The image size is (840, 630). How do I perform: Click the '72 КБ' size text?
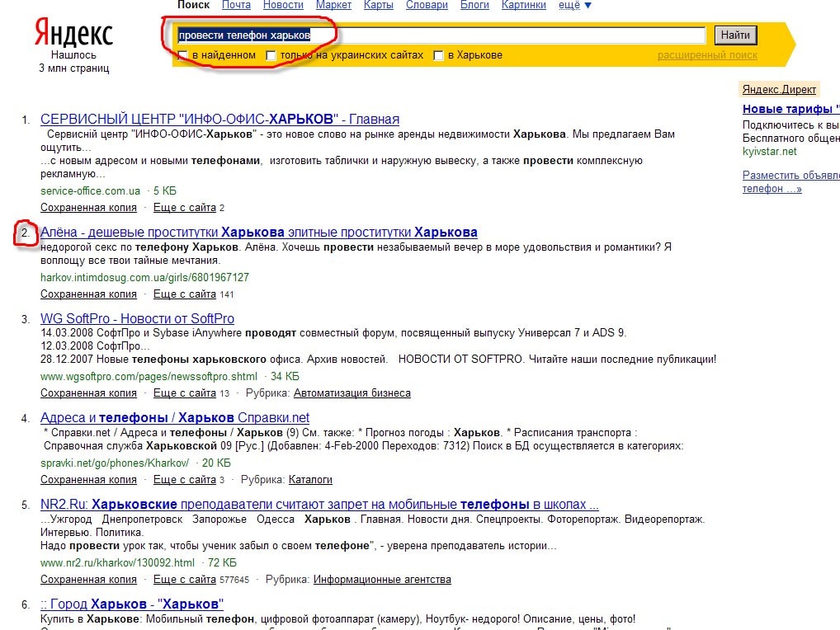tap(222, 563)
